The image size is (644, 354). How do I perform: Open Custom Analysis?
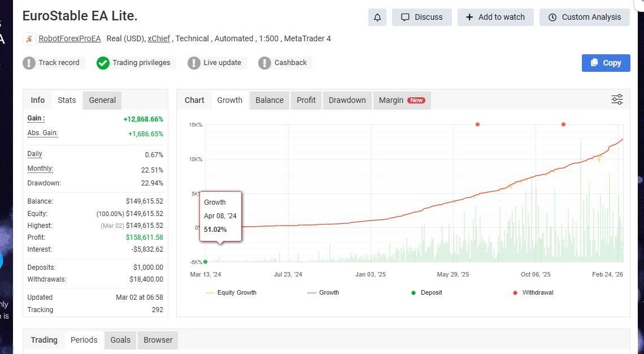[x=584, y=17]
